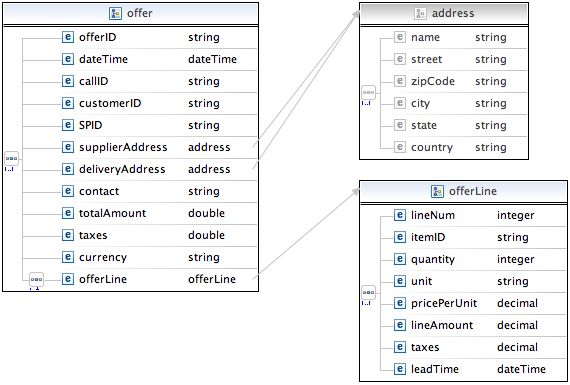Click the state element text in address
Viewport: 570px width, 385px height.
[424, 125]
